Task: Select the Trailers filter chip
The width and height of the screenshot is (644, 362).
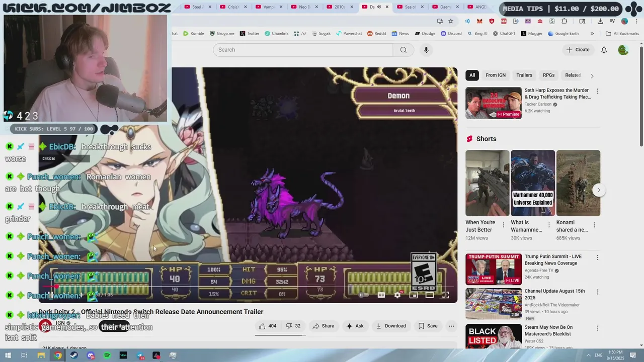Action: [x=524, y=75]
